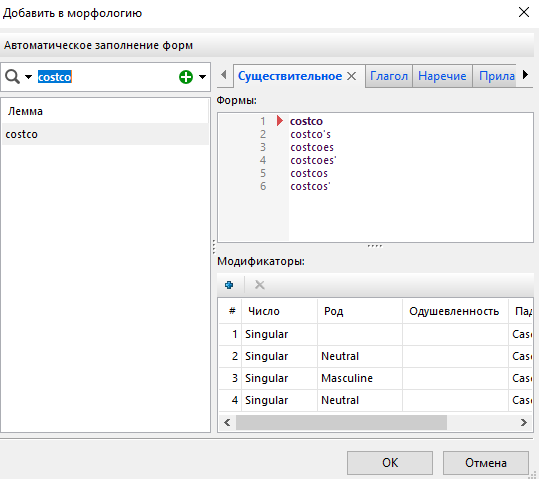Select lemma costco in list
The height and width of the screenshot is (479, 539).
tap(105, 134)
